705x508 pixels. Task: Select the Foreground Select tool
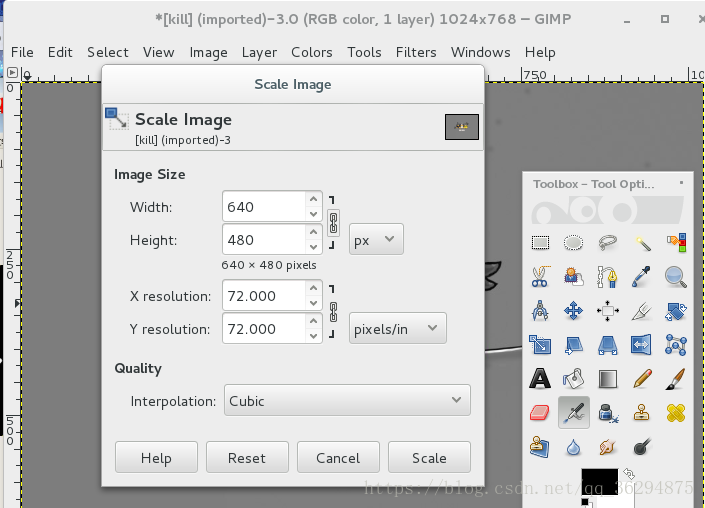tap(573, 276)
